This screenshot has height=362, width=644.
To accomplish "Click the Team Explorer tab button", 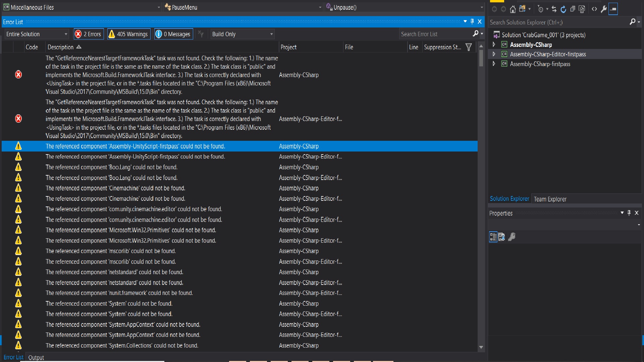I will point(550,198).
